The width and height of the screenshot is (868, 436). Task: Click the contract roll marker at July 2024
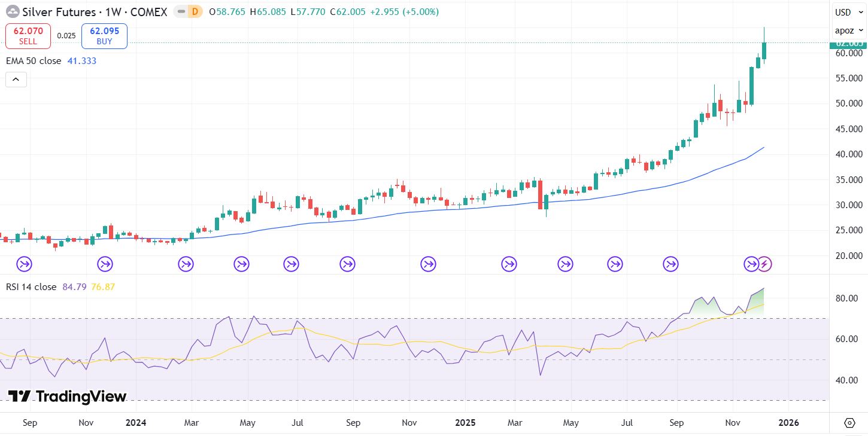pyautogui.click(x=291, y=264)
